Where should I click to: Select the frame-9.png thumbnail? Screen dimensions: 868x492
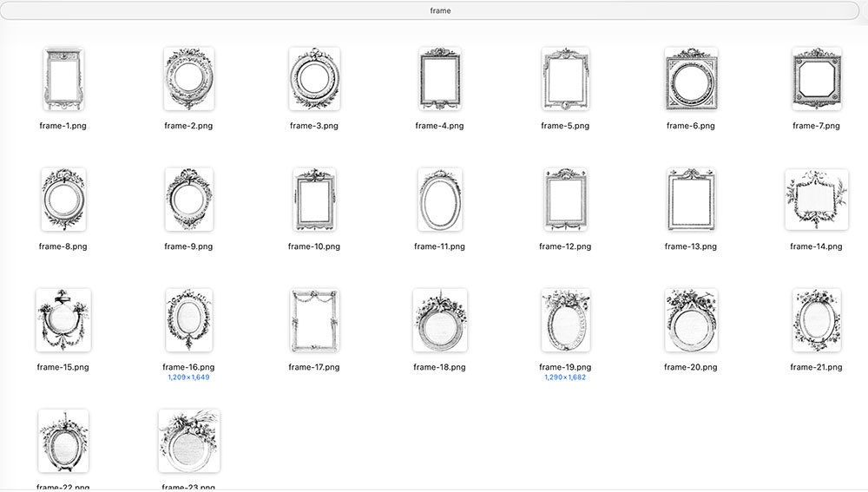click(x=188, y=200)
